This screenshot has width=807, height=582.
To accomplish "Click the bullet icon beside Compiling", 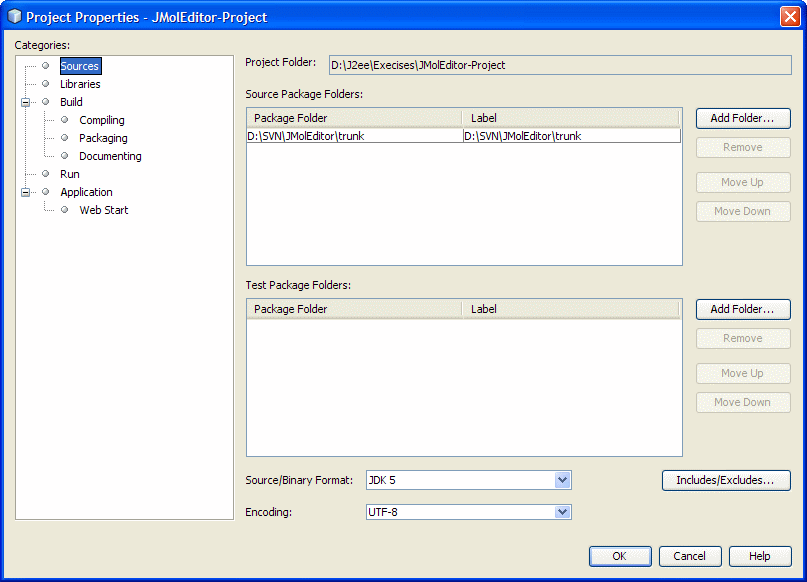I will pos(65,120).
